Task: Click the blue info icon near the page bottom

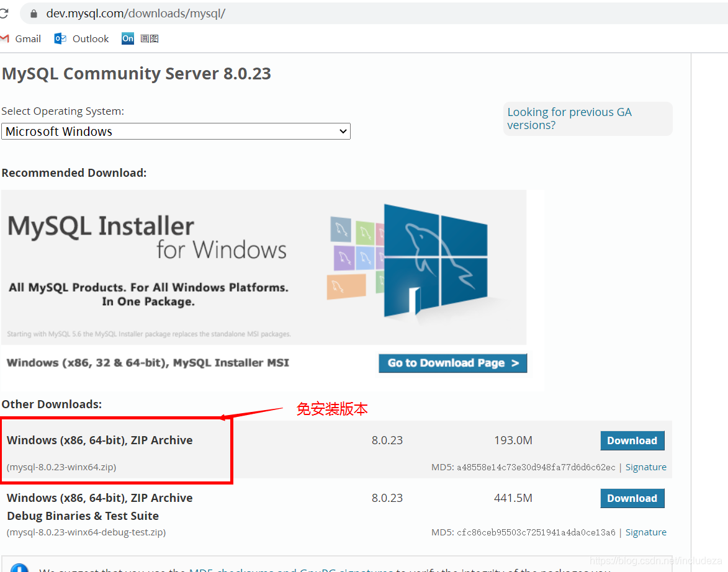Action: 19,568
